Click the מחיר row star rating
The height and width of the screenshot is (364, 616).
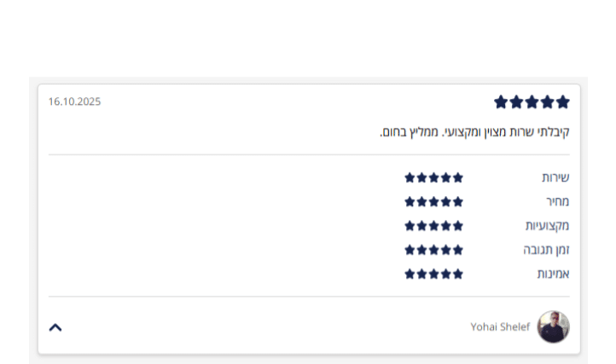(434, 201)
